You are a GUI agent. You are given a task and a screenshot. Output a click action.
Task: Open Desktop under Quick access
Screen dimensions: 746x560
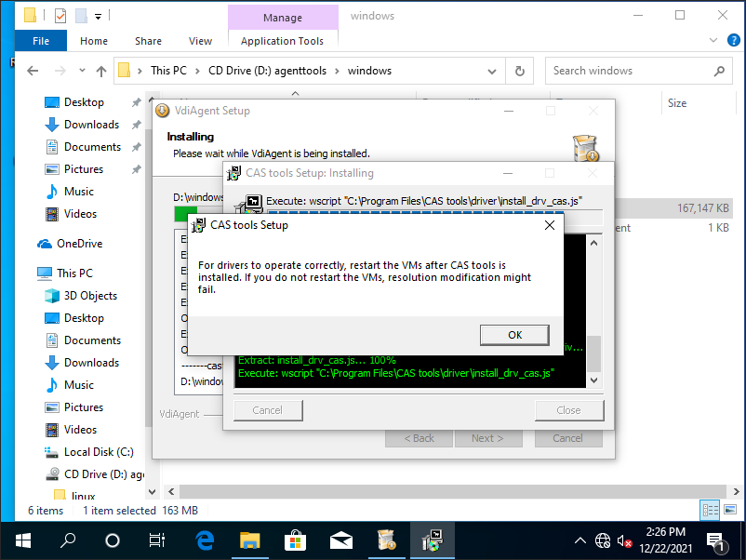pyautogui.click(x=84, y=101)
